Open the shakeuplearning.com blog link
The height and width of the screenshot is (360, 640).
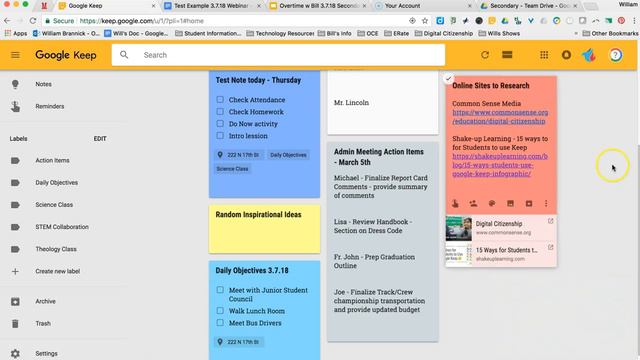[x=500, y=165]
